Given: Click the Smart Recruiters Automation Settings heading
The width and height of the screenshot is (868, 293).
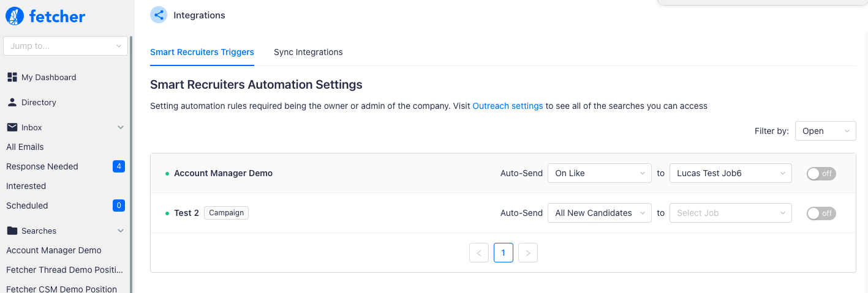Looking at the screenshot, I should point(256,84).
